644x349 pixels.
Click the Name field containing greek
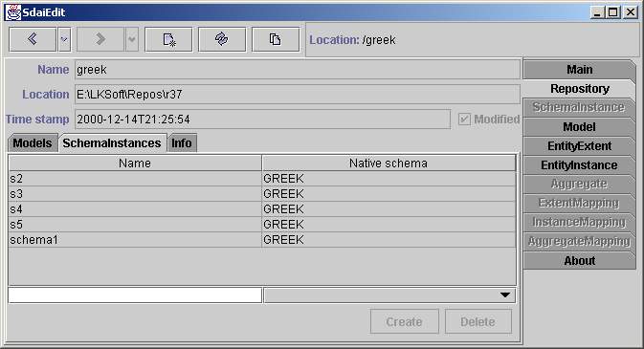coord(298,70)
